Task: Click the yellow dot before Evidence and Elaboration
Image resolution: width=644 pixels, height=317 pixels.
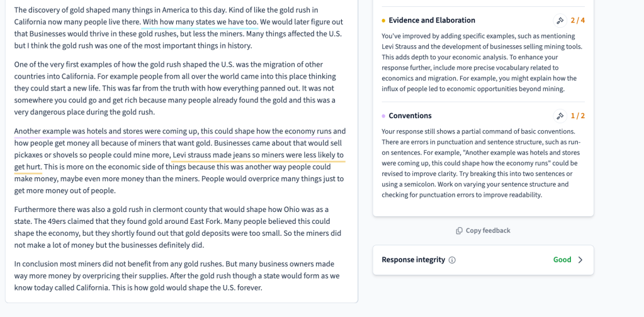Action: (x=384, y=21)
